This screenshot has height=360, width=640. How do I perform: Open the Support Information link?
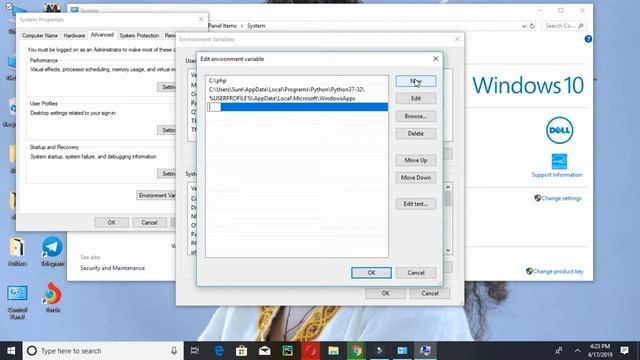point(557,175)
